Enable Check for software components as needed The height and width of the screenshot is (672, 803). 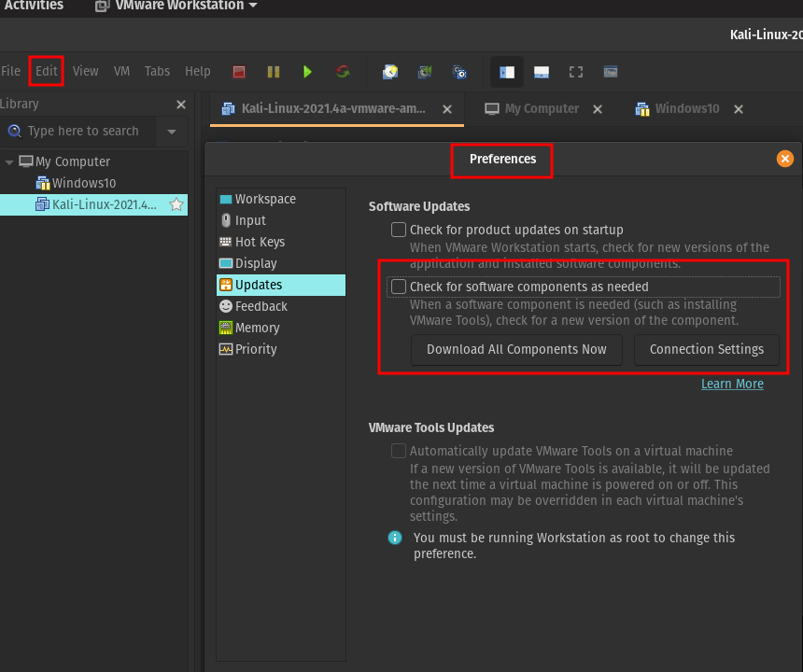click(x=399, y=287)
